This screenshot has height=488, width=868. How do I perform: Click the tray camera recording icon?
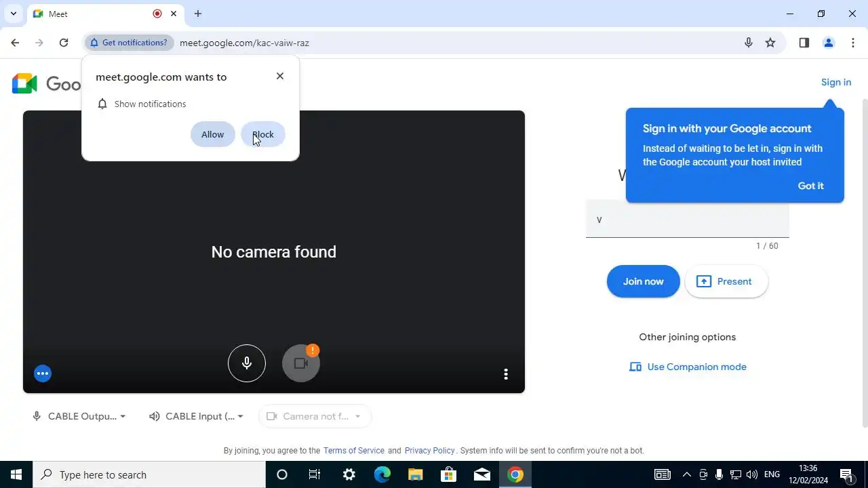(703, 474)
